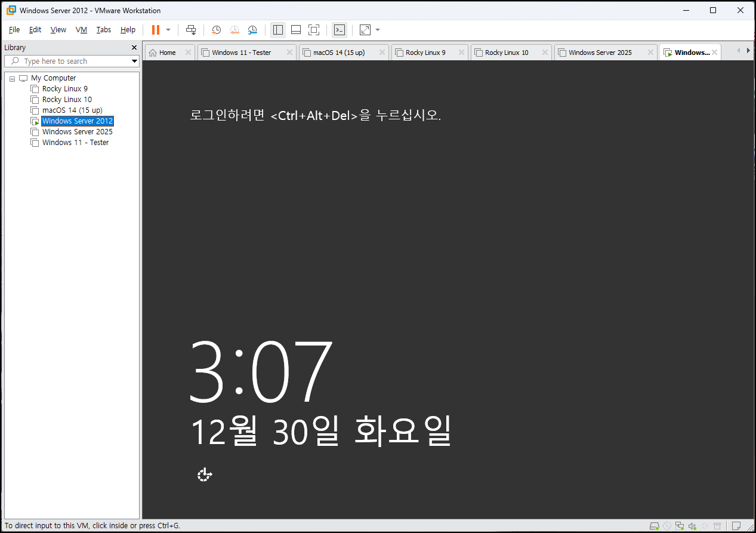This screenshot has width=756, height=533.
Task: Click the 3:07 clock on lock screen
Action: pyautogui.click(x=260, y=371)
